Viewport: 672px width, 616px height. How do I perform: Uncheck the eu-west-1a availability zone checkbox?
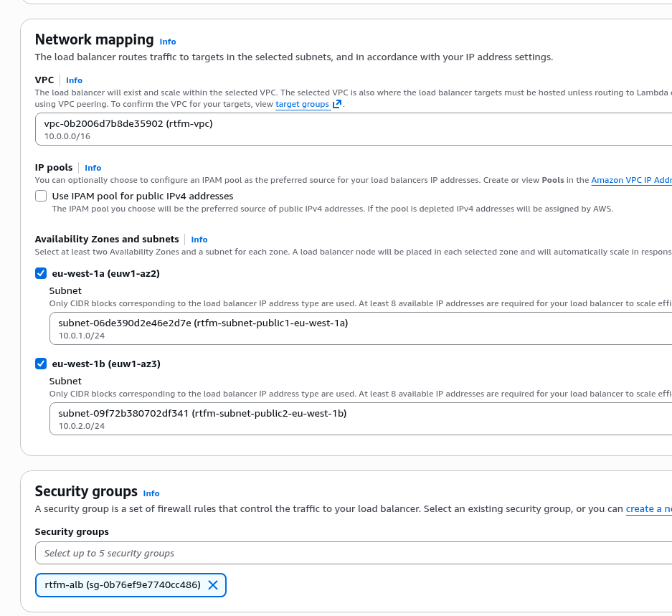(41, 273)
